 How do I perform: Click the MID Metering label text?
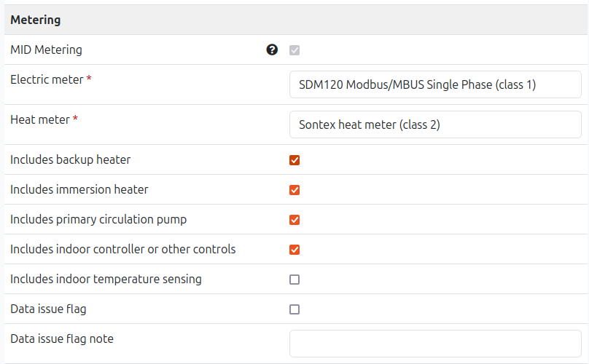click(46, 50)
